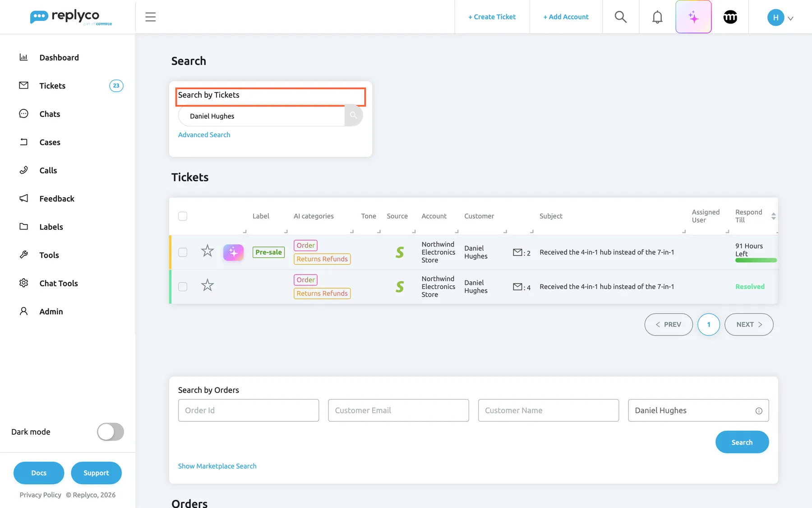Open the Docs button
Viewport: 812px width, 508px height.
tap(39, 473)
